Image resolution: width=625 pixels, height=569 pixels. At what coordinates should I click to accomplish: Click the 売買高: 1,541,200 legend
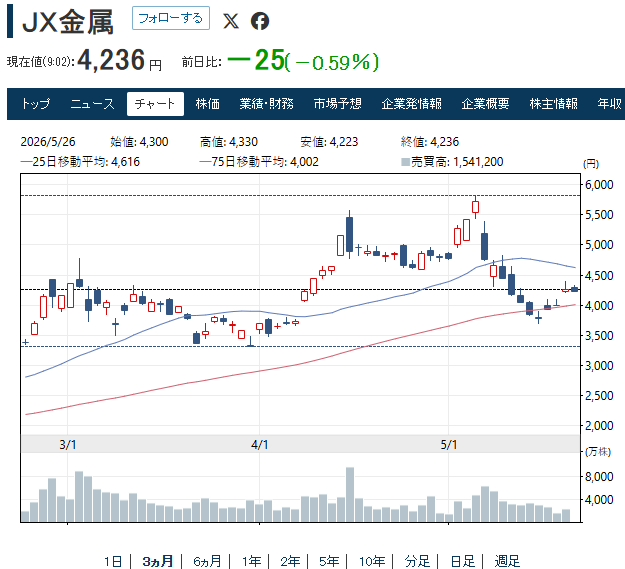(452, 162)
